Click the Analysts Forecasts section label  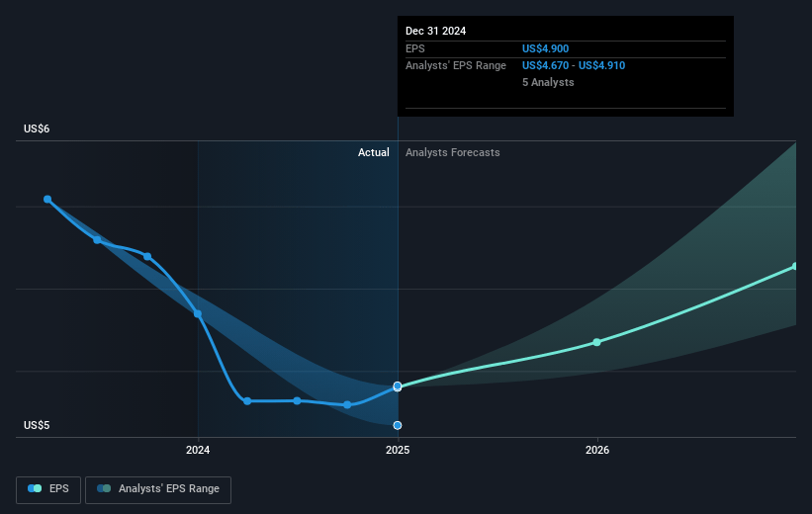click(453, 152)
